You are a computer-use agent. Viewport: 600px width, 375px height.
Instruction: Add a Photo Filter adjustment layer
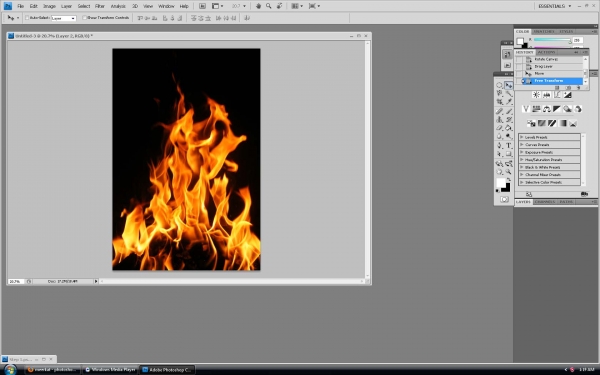pos(567,109)
